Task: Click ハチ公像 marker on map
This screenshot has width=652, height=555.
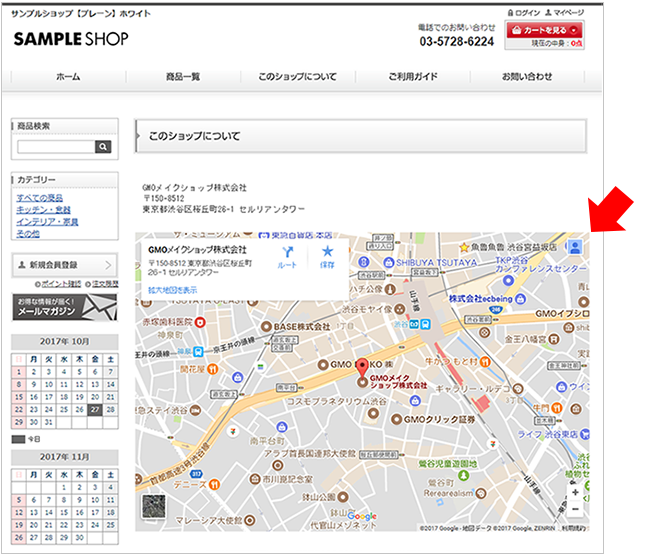Action: [390, 289]
